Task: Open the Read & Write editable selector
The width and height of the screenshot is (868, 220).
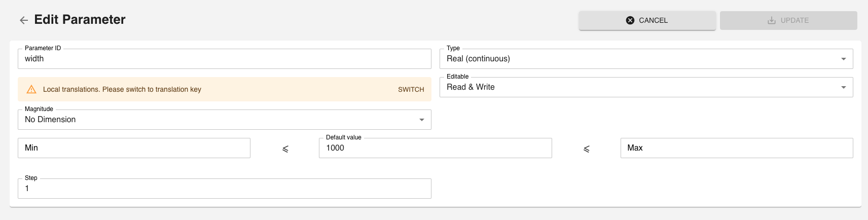Action: pyautogui.click(x=471, y=87)
